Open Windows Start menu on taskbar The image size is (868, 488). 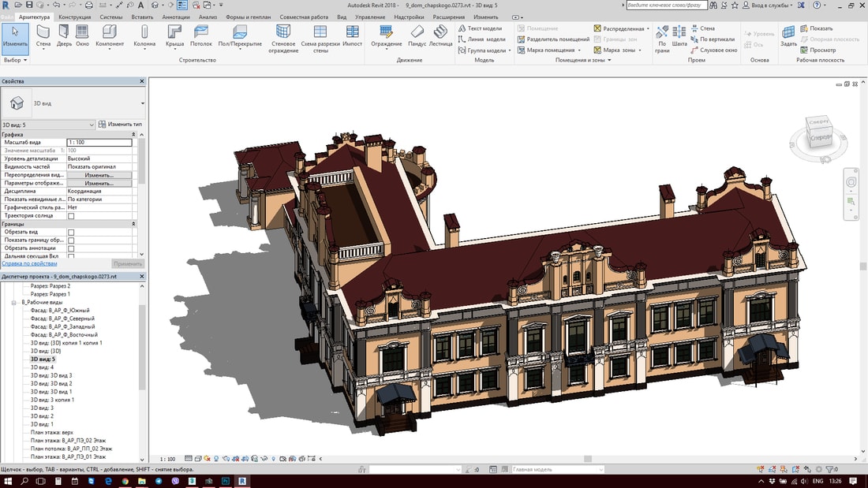pos(8,480)
